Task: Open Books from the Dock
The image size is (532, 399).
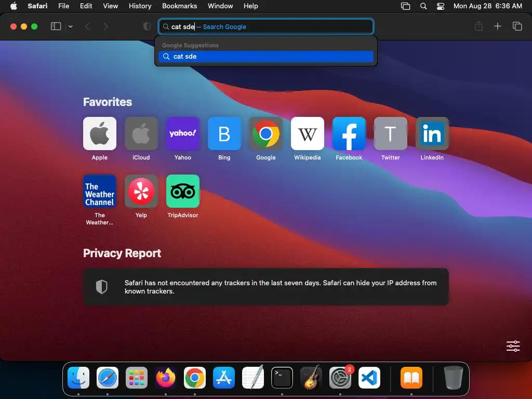Action: tap(411, 378)
